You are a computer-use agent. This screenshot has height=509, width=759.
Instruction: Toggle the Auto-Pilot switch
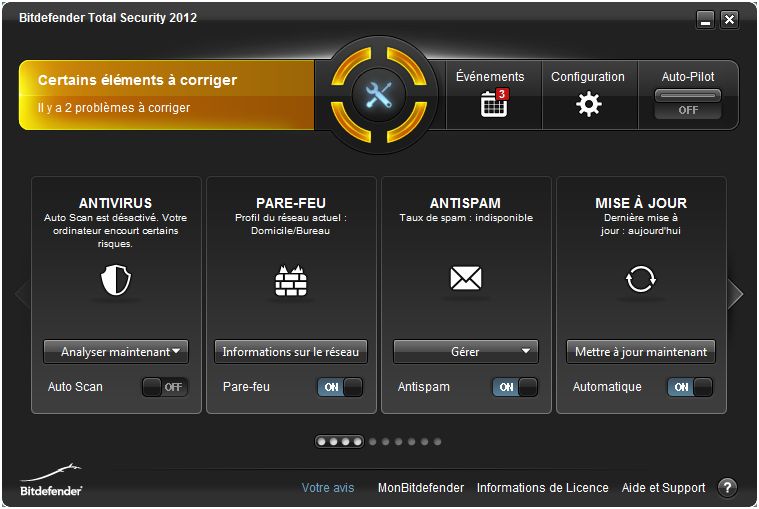pyautogui.click(x=688, y=104)
